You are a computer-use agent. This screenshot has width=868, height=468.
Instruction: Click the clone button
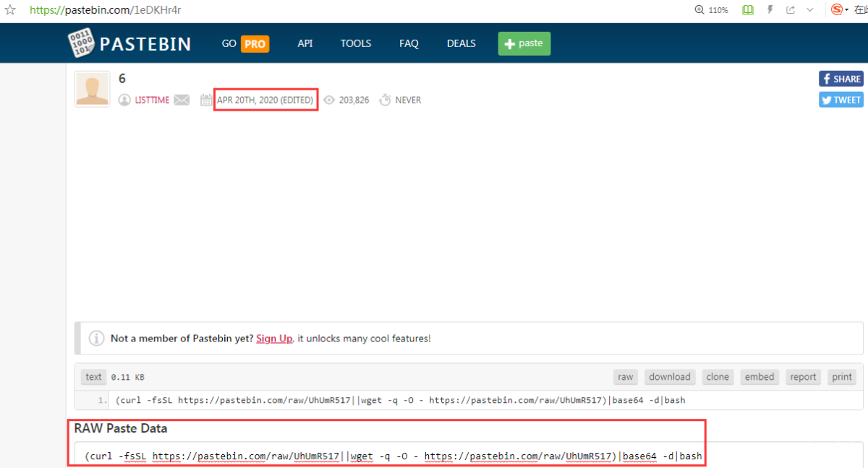coord(718,377)
